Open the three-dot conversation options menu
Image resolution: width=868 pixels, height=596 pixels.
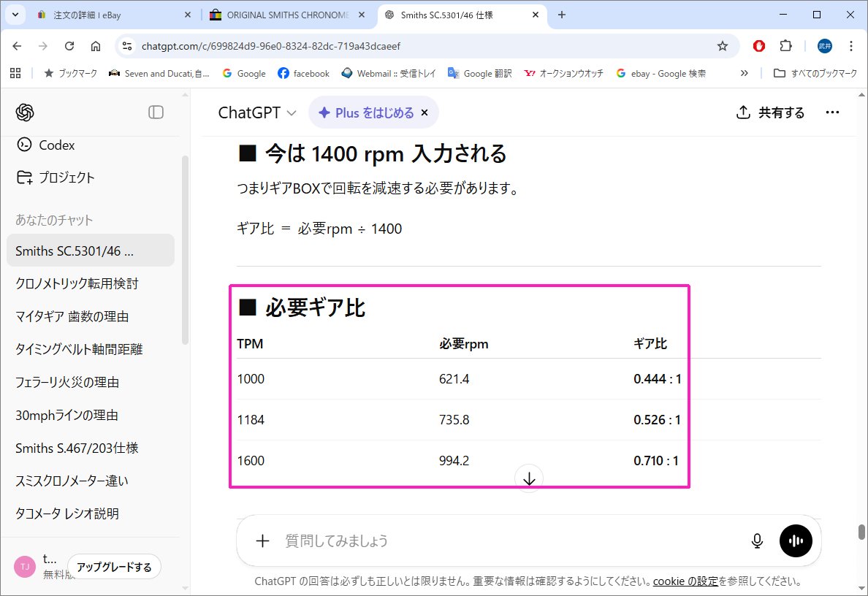832,112
